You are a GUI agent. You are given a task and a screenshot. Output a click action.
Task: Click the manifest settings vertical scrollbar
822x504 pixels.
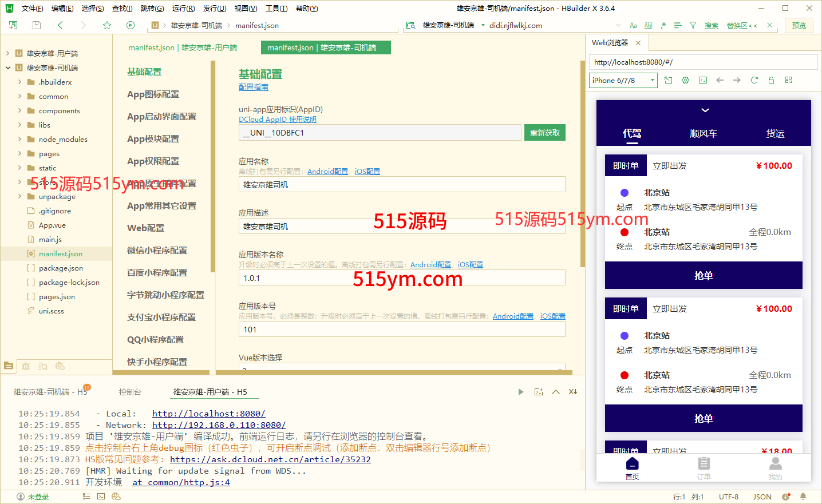pos(583,166)
